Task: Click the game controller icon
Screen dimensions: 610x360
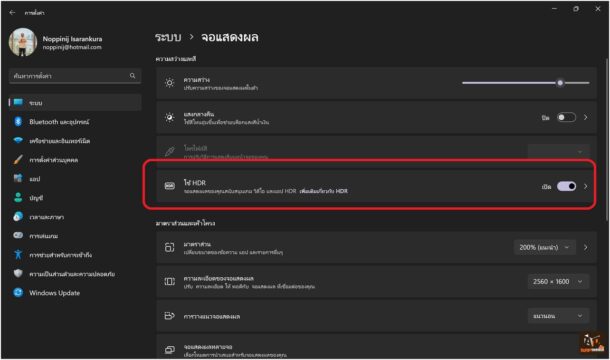Action: click(x=18, y=235)
